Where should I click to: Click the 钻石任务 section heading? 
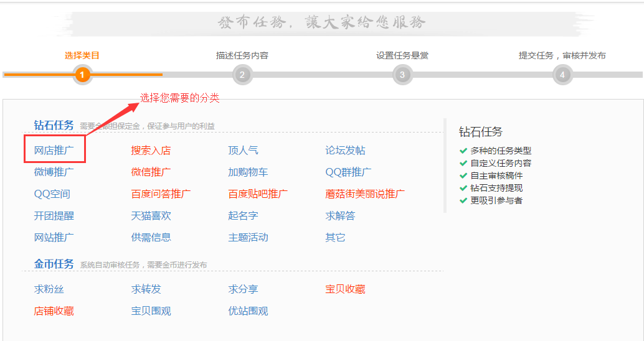tap(54, 125)
